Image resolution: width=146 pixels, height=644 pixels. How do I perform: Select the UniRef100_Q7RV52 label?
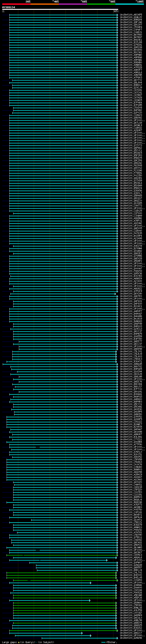(131, 417)
